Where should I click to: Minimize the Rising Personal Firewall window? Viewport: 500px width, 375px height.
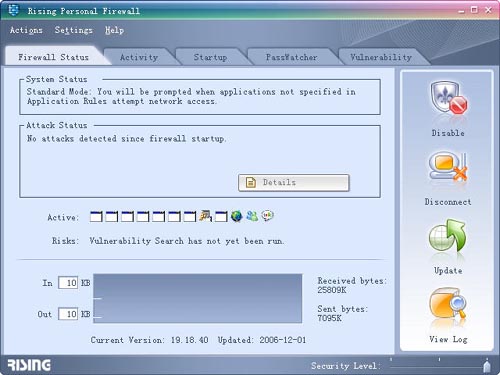coord(461,11)
